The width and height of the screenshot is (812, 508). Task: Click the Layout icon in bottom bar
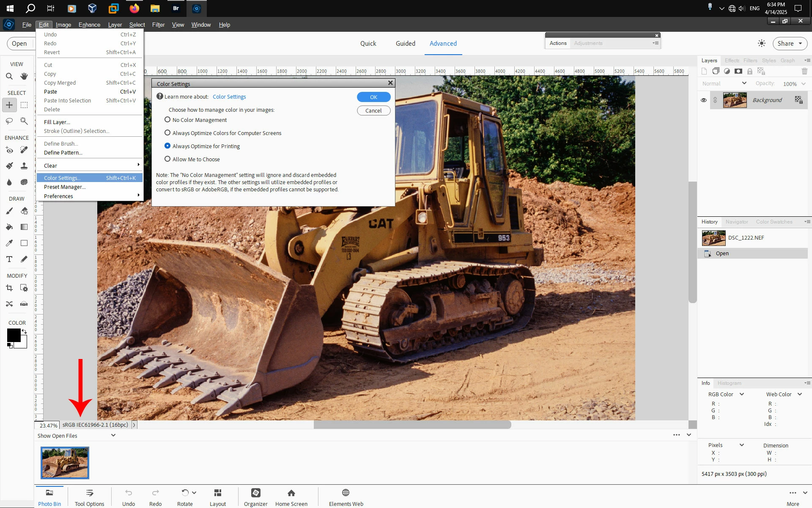point(218,497)
